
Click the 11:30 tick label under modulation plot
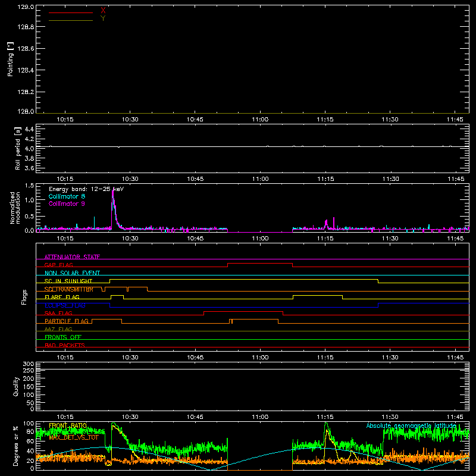(390, 239)
